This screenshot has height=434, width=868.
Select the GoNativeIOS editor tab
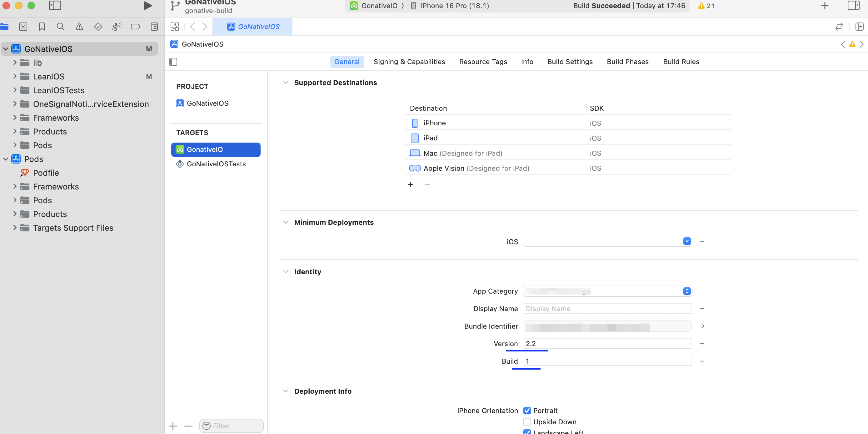(252, 27)
